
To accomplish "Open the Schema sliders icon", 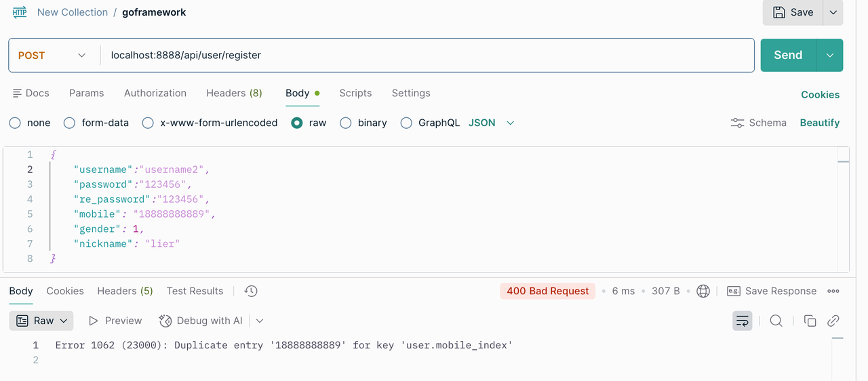I will 737,123.
